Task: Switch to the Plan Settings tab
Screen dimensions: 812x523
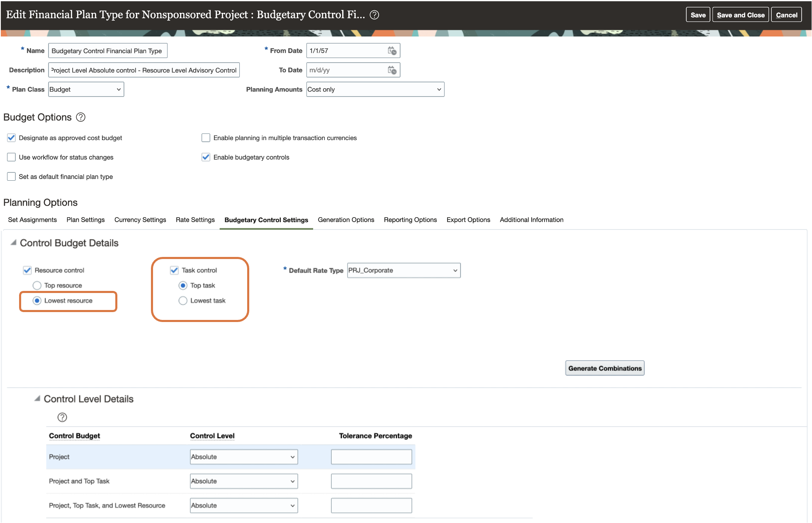Action: [x=85, y=220]
